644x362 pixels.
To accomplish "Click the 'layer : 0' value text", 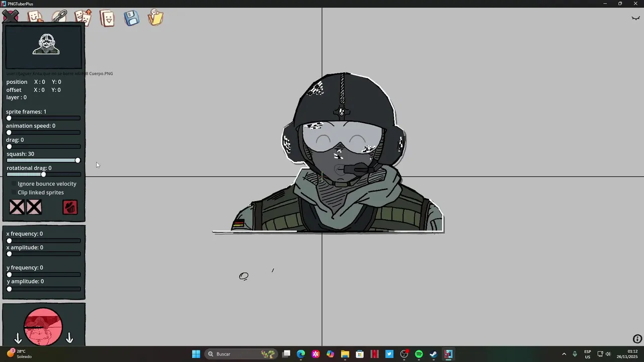I will pos(16,98).
